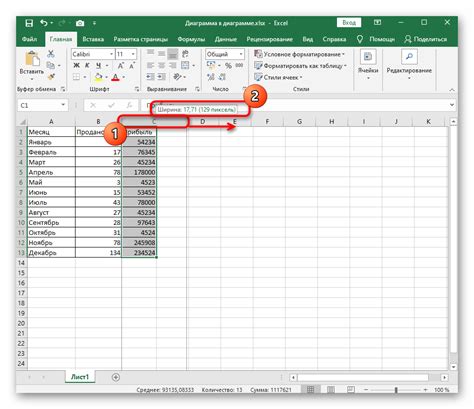
Task: Click the zoom slider in status bar
Action: pos(396,389)
